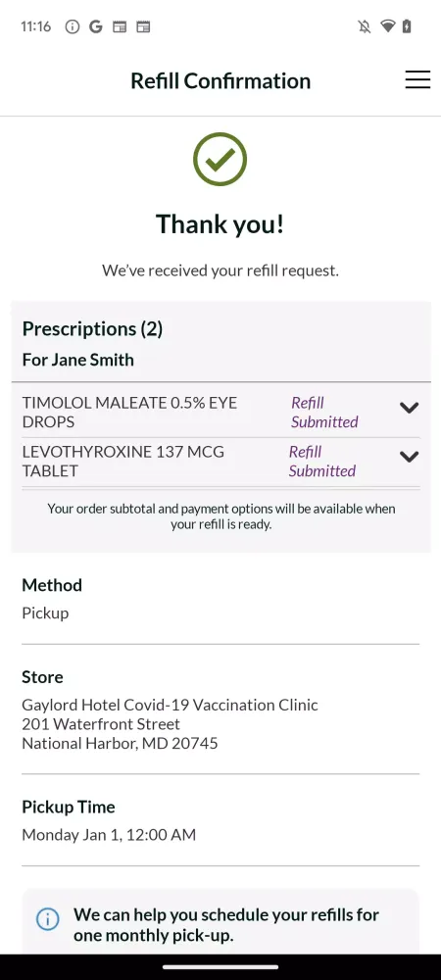Open the hamburger menu icon
The height and width of the screenshot is (980, 441).
point(417,80)
